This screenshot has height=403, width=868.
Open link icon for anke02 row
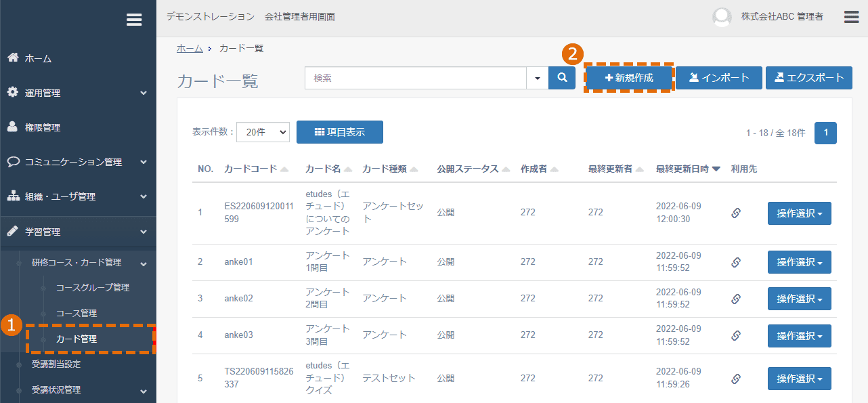[x=736, y=299]
